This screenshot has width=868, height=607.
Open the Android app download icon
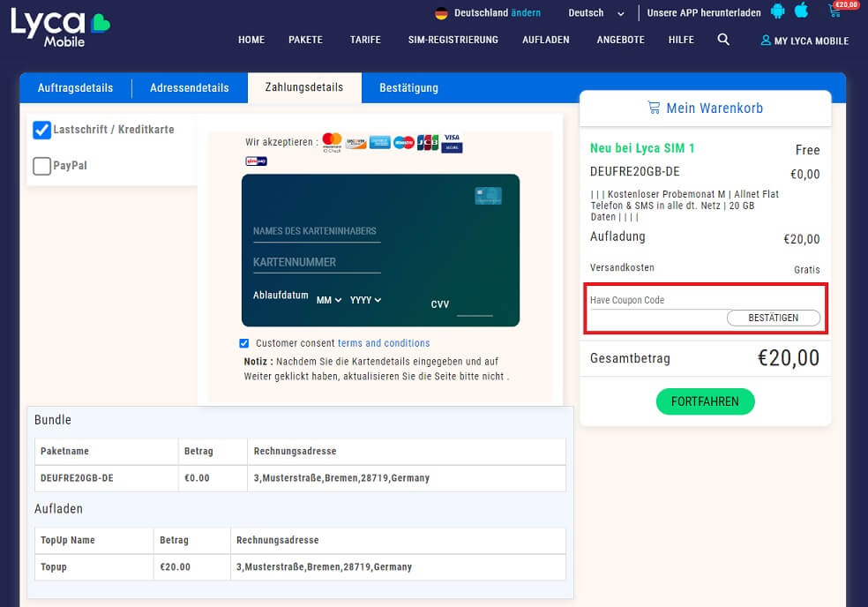point(778,11)
